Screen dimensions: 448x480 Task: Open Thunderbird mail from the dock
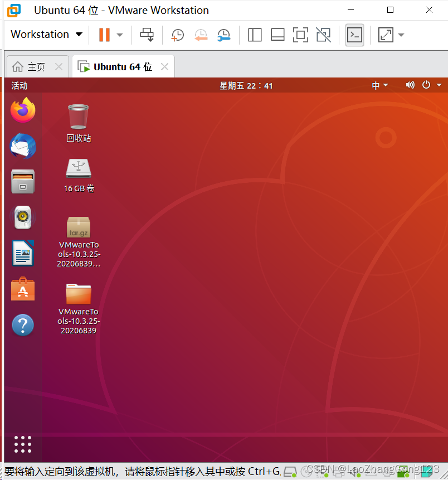tap(23, 146)
